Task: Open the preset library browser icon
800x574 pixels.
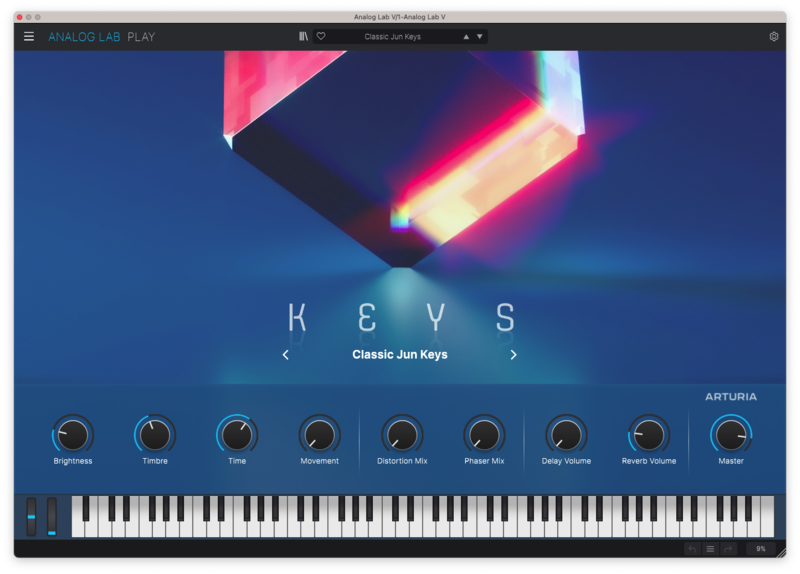Action: (303, 37)
